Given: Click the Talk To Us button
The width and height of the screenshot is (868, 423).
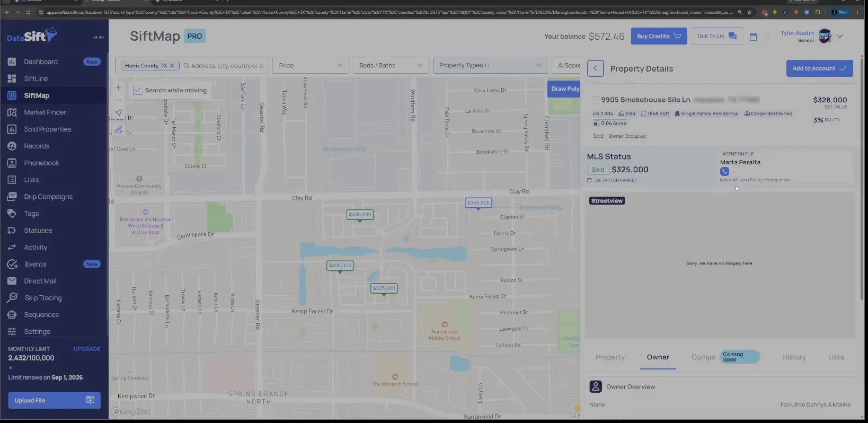Looking at the screenshot, I should tap(716, 36).
